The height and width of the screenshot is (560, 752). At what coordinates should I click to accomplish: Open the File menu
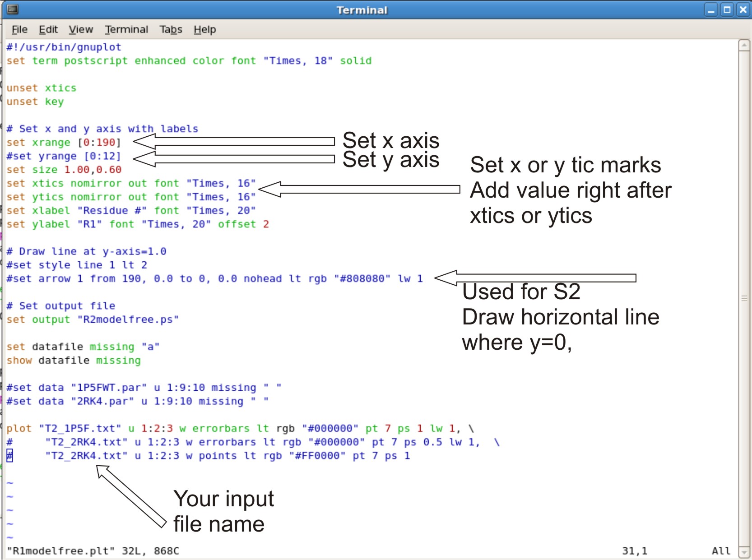tap(19, 30)
